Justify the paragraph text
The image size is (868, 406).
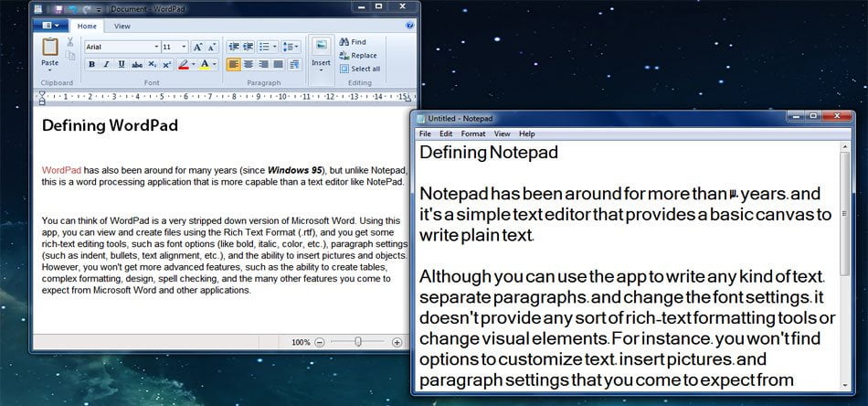pos(279,64)
